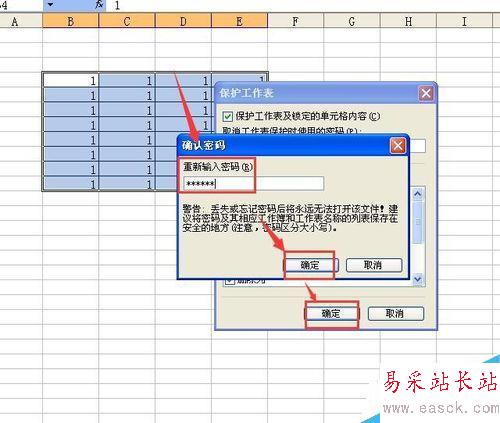The image size is (500, 423).
Task: Click the fx insert function icon
Action: [x=99, y=5]
